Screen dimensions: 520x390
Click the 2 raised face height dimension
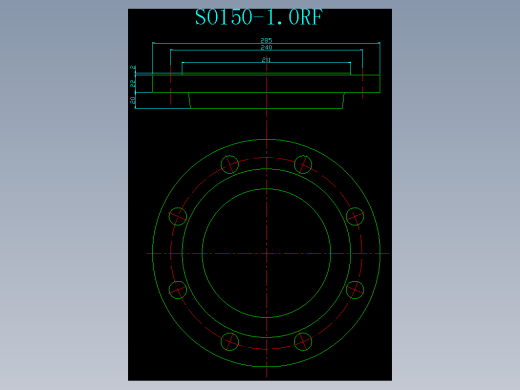[x=133, y=68]
